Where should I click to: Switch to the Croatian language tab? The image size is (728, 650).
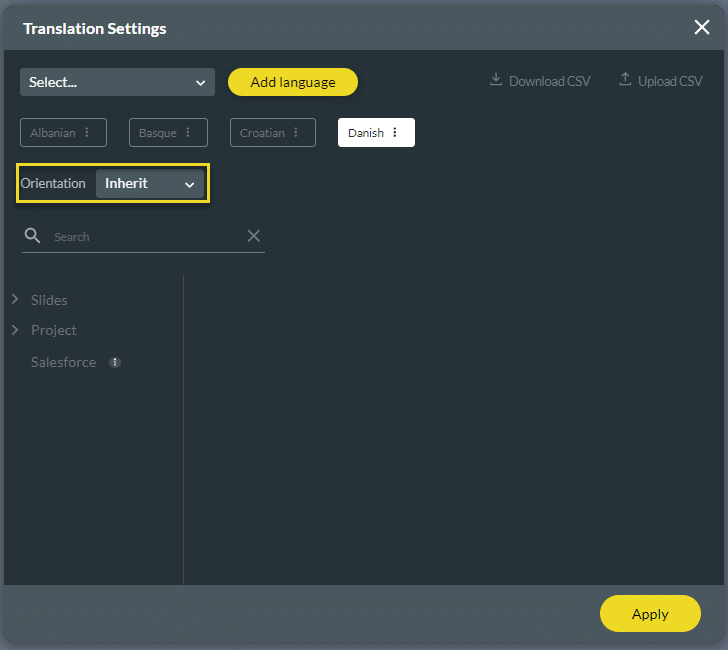pyautogui.click(x=262, y=133)
